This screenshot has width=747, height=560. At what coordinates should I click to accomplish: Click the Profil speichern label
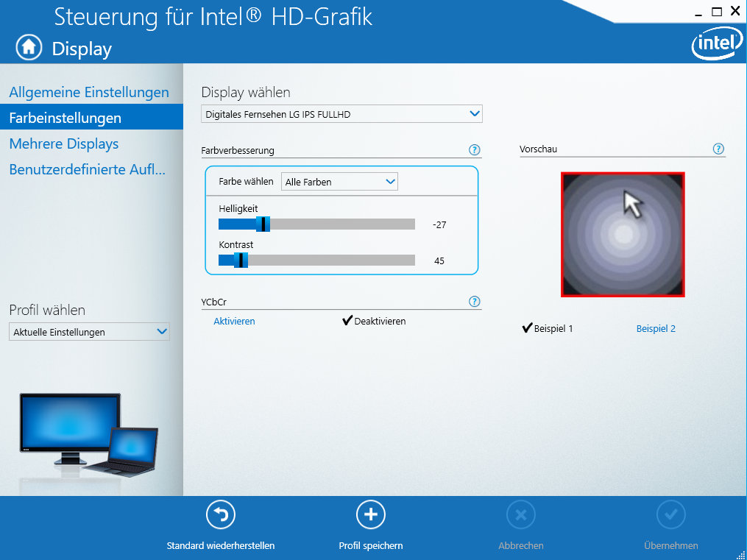(371, 546)
